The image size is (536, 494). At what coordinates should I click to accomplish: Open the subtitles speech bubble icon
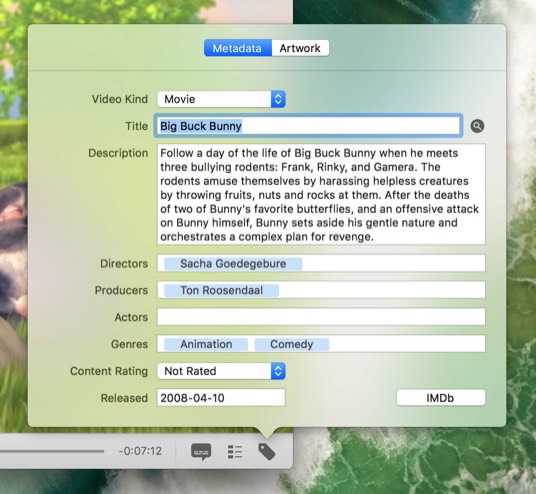[x=201, y=452]
